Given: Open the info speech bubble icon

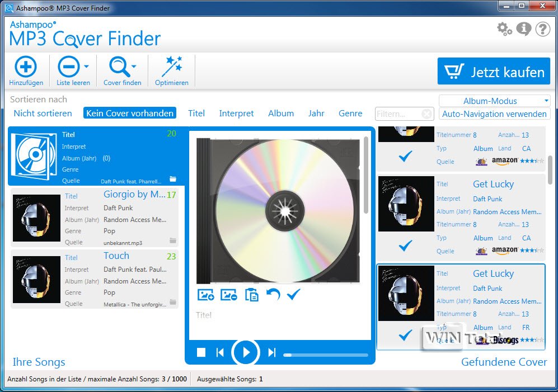Looking at the screenshot, I should pyautogui.click(x=523, y=29).
